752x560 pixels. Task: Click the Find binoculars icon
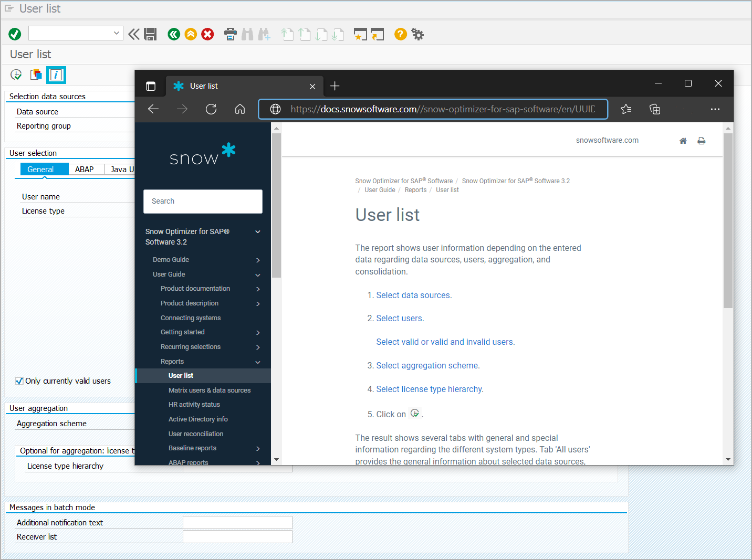247,34
